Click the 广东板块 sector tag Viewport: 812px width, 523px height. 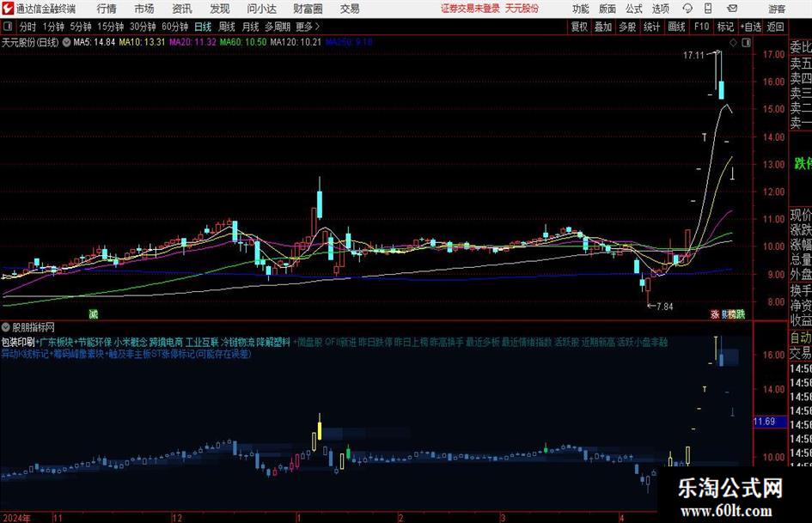(x=57, y=343)
